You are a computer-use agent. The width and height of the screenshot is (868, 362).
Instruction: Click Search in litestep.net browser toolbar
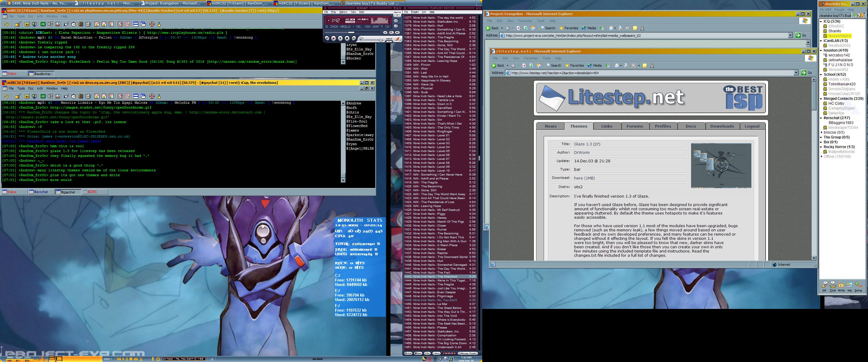point(553,65)
